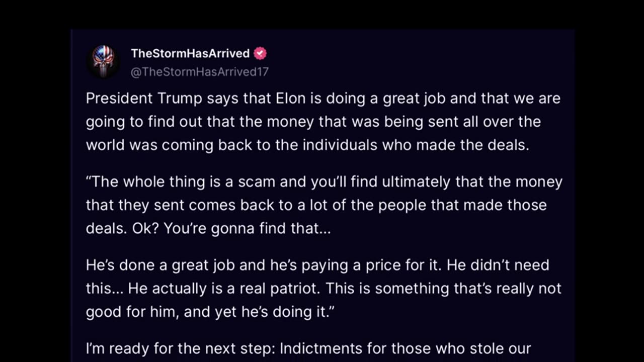Click the line "good for him, and yet he's doing it."

point(210,312)
